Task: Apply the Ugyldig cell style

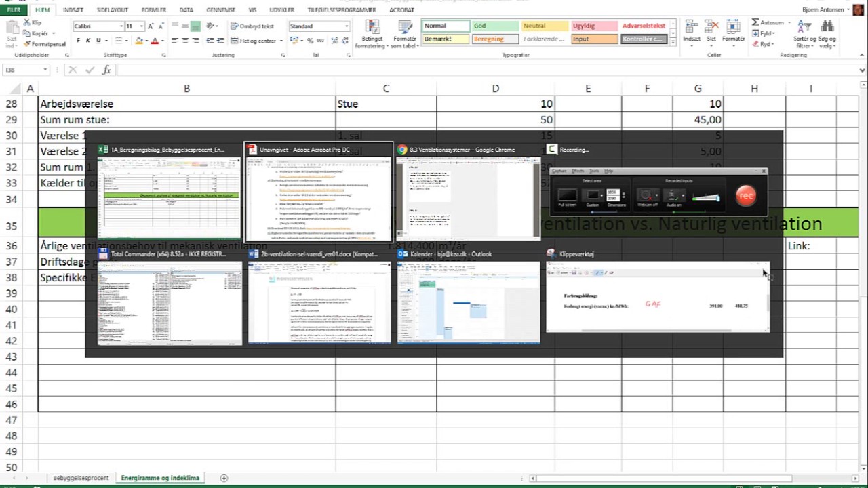Action: pos(594,26)
